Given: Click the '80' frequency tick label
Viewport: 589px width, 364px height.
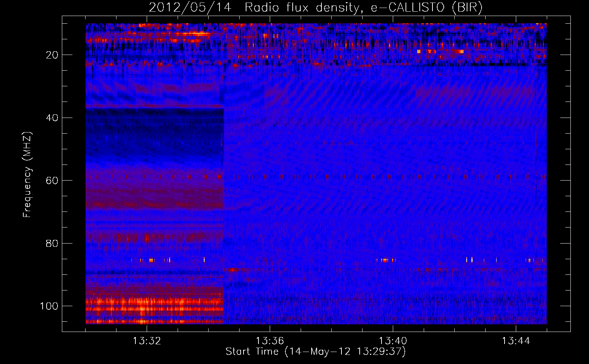Looking at the screenshot, I should tap(52, 244).
